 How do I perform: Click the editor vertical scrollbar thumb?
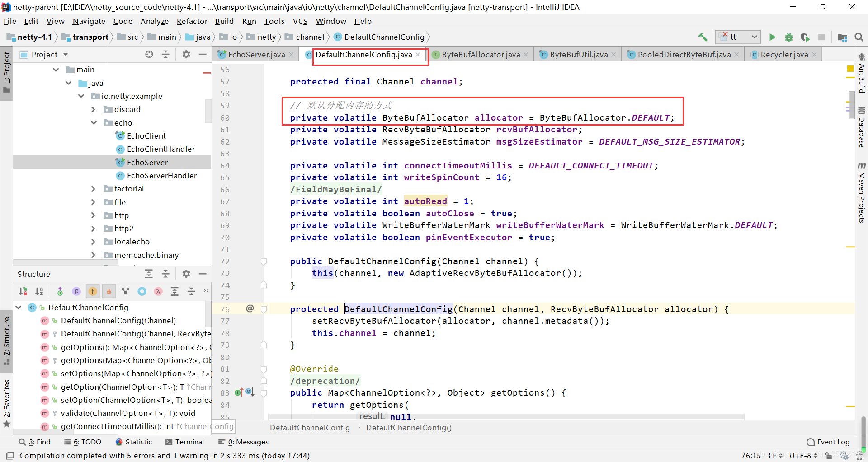click(x=851, y=105)
